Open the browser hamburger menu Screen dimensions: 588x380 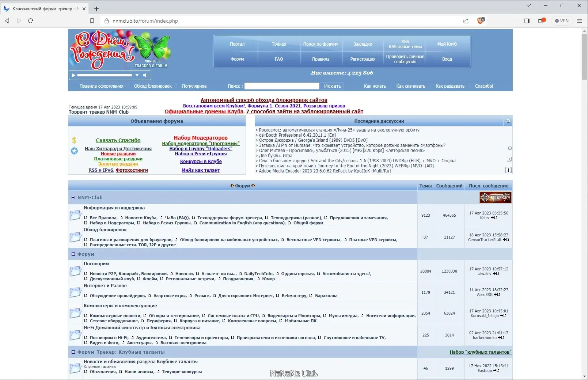click(x=580, y=21)
